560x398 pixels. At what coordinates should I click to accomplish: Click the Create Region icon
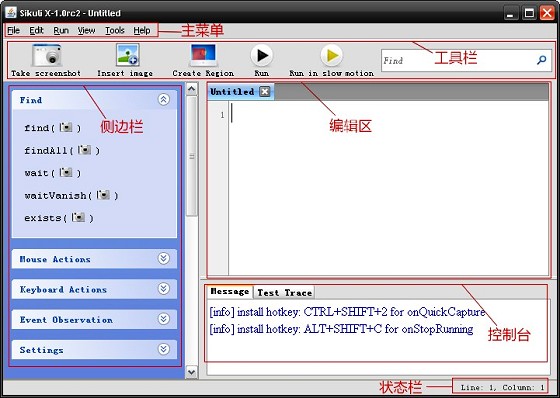(x=203, y=55)
